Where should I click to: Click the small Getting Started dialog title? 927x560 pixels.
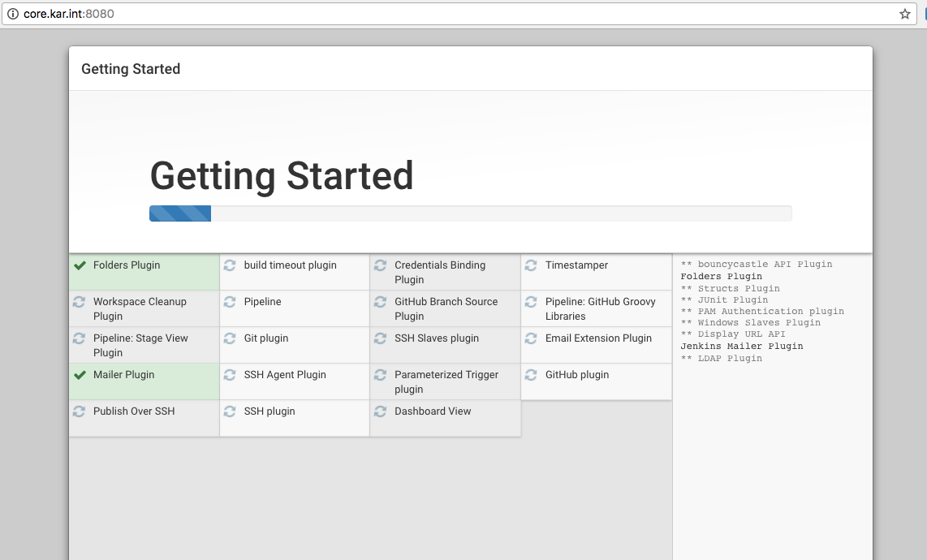131,69
